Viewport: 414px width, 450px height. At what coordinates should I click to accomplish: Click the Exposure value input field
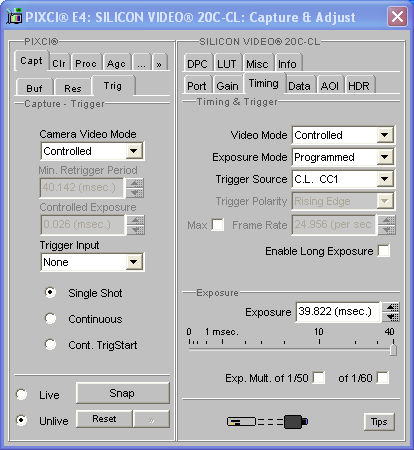pos(338,312)
